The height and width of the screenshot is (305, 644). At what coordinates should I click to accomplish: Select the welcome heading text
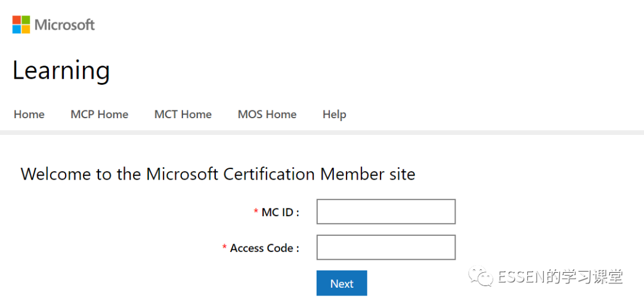[x=218, y=174]
